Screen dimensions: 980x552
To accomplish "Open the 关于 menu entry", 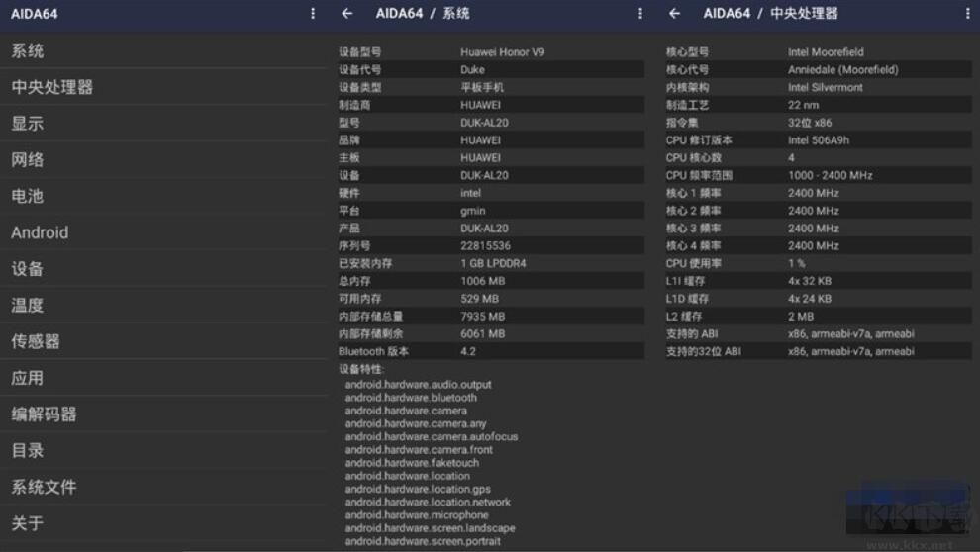I will pyautogui.click(x=163, y=522).
